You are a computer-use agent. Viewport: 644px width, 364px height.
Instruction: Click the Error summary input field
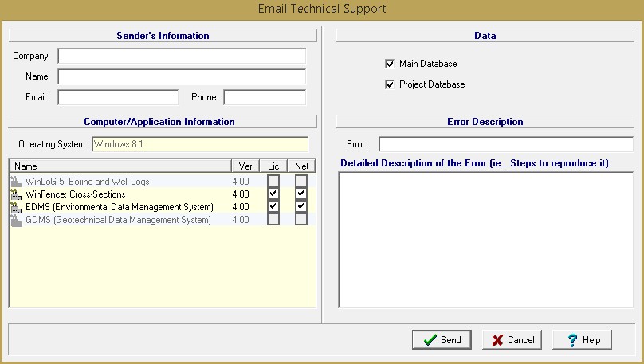click(x=505, y=144)
